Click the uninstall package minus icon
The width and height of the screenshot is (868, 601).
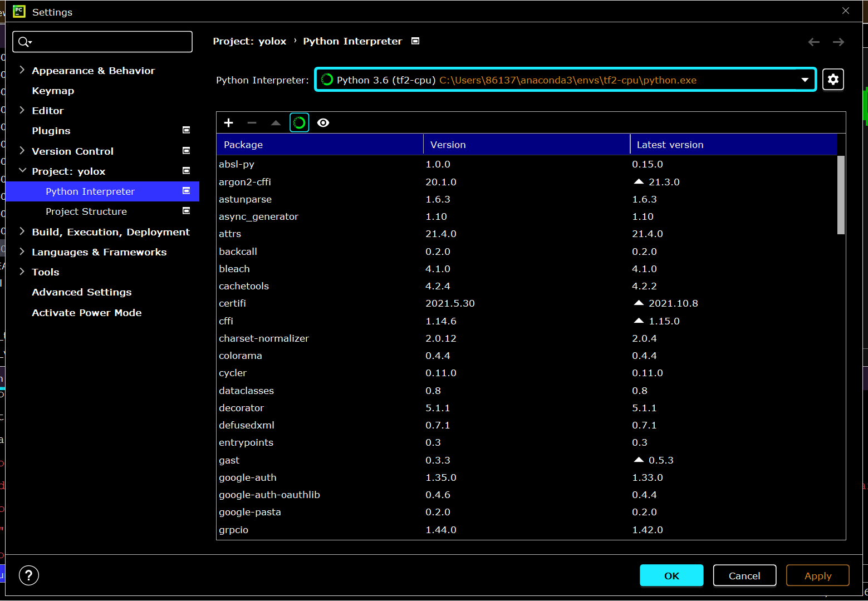(252, 123)
